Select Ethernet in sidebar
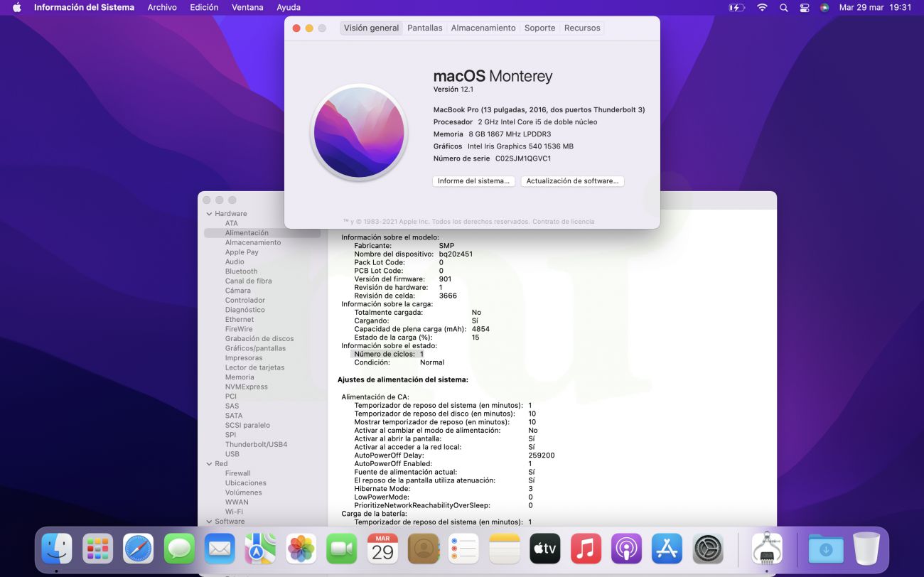Image resolution: width=924 pixels, height=577 pixels. point(240,320)
